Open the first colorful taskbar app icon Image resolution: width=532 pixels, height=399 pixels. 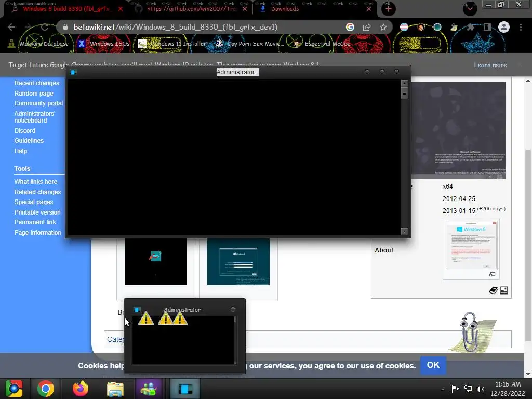click(x=14, y=389)
